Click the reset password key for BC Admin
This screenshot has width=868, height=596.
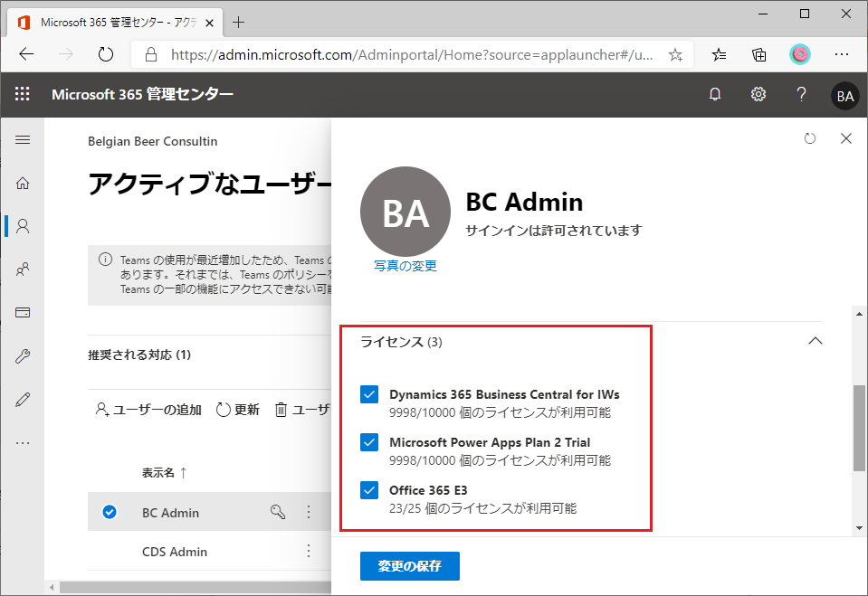coord(278,512)
